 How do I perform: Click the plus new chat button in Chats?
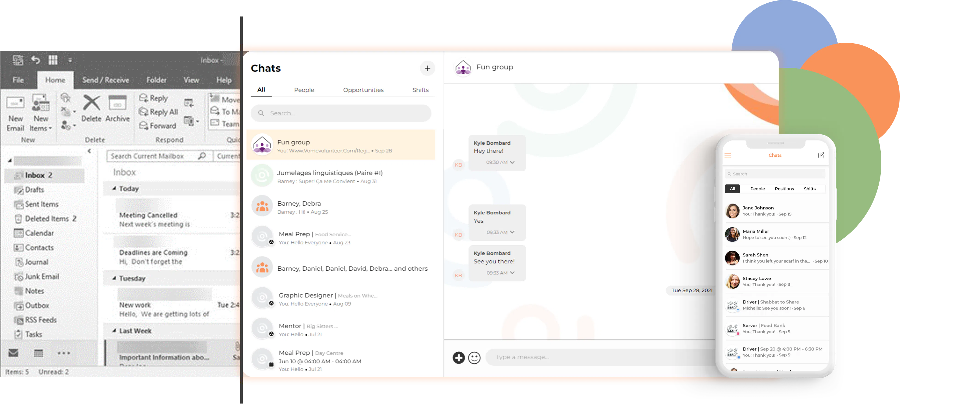click(427, 68)
